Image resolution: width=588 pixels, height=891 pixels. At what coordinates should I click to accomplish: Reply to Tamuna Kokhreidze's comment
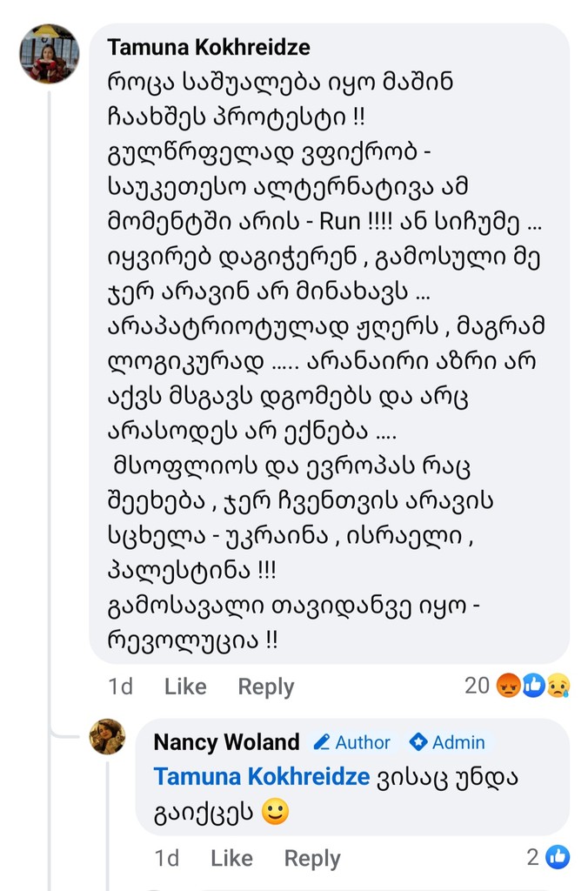pyautogui.click(x=266, y=687)
